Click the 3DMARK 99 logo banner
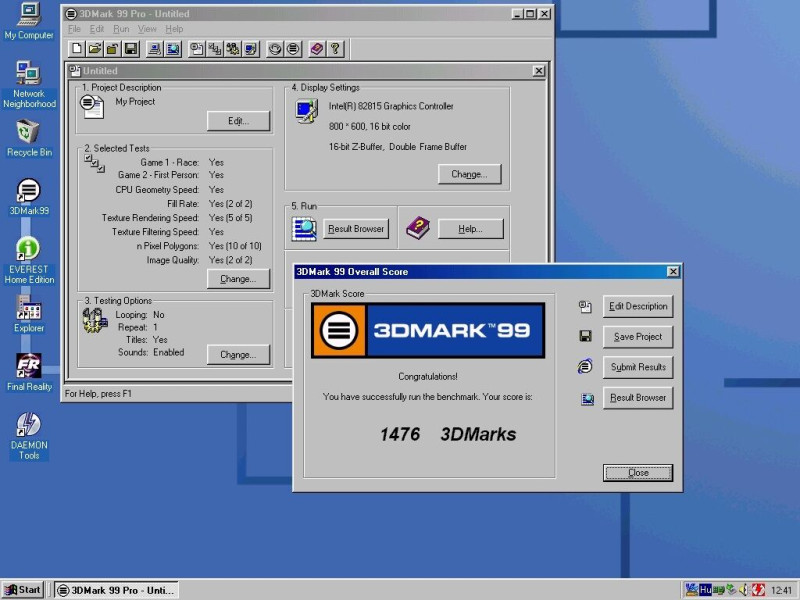Image resolution: width=800 pixels, height=600 pixels. coord(428,331)
